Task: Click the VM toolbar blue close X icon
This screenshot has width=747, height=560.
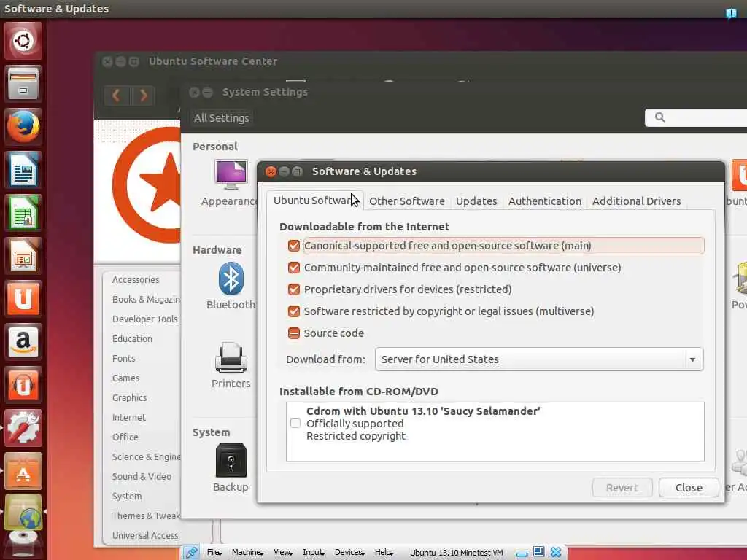Action: pyautogui.click(x=555, y=553)
